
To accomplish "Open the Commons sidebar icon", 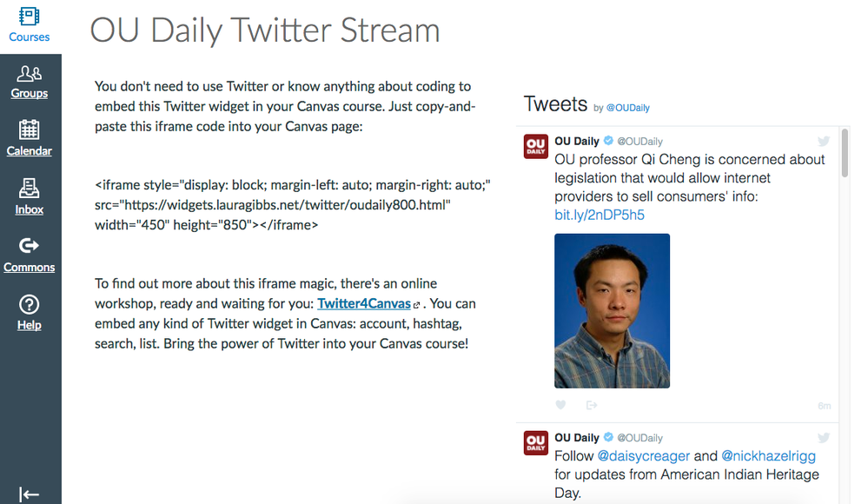I will pyautogui.click(x=30, y=254).
